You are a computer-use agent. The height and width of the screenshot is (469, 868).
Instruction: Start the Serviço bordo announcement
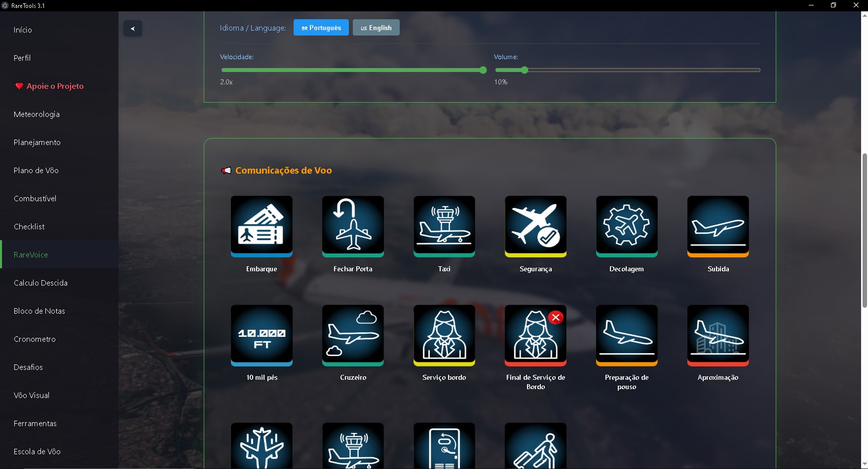click(444, 335)
